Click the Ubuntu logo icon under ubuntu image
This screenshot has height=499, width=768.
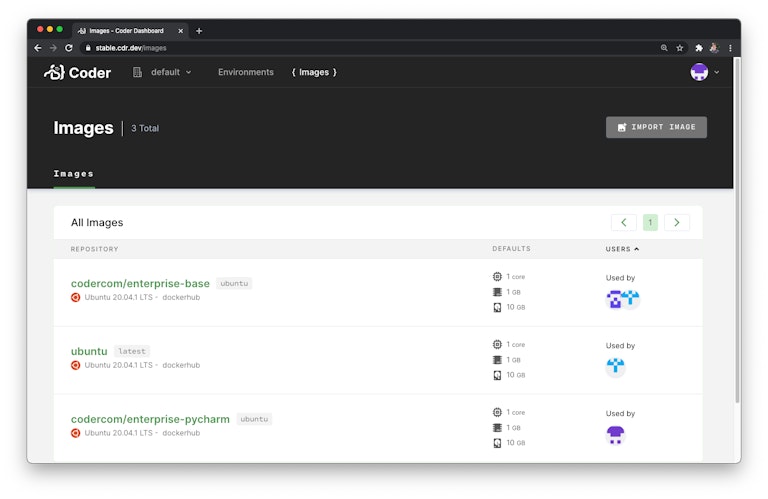pyautogui.click(x=75, y=365)
